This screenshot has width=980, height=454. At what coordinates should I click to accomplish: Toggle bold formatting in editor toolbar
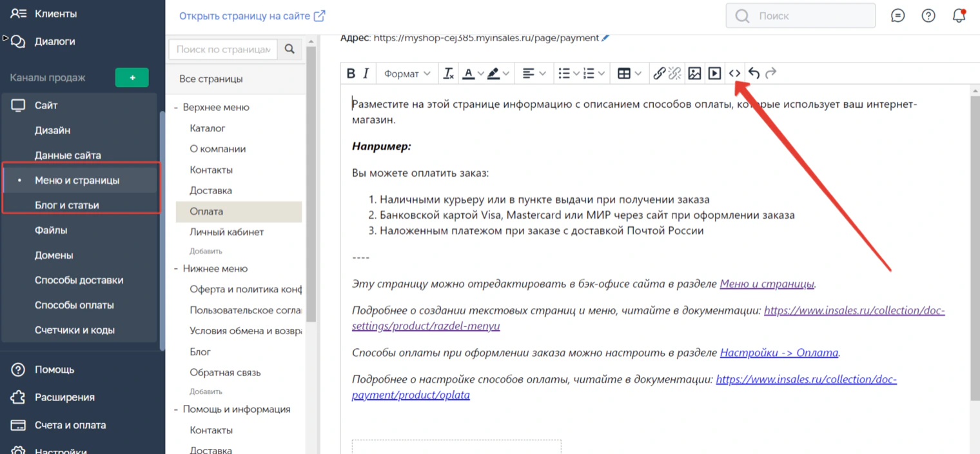click(351, 74)
